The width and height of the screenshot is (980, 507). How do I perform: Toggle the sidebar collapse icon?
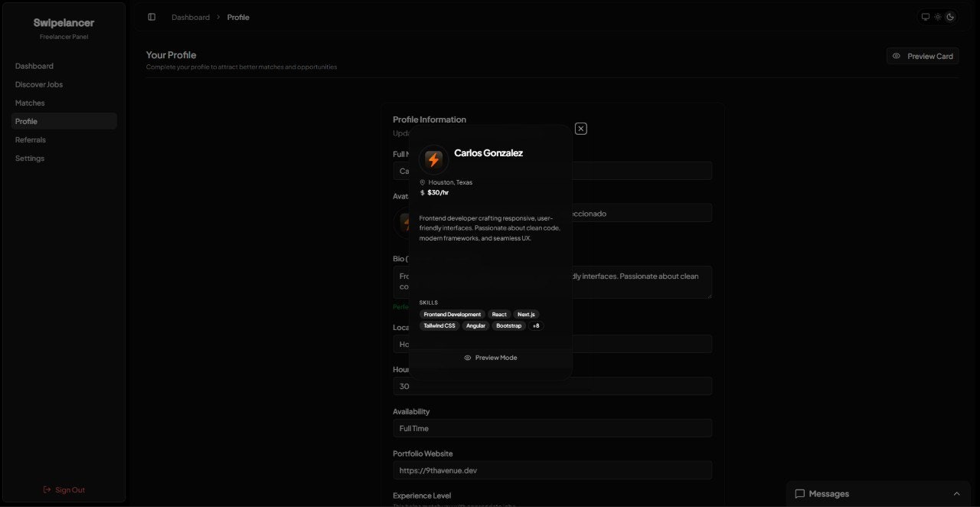[152, 17]
